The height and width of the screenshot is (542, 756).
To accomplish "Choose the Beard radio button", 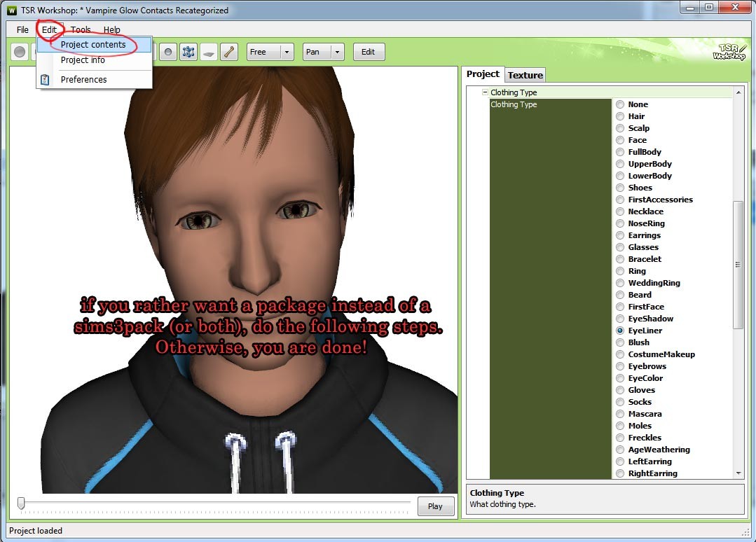I will point(620,294).
